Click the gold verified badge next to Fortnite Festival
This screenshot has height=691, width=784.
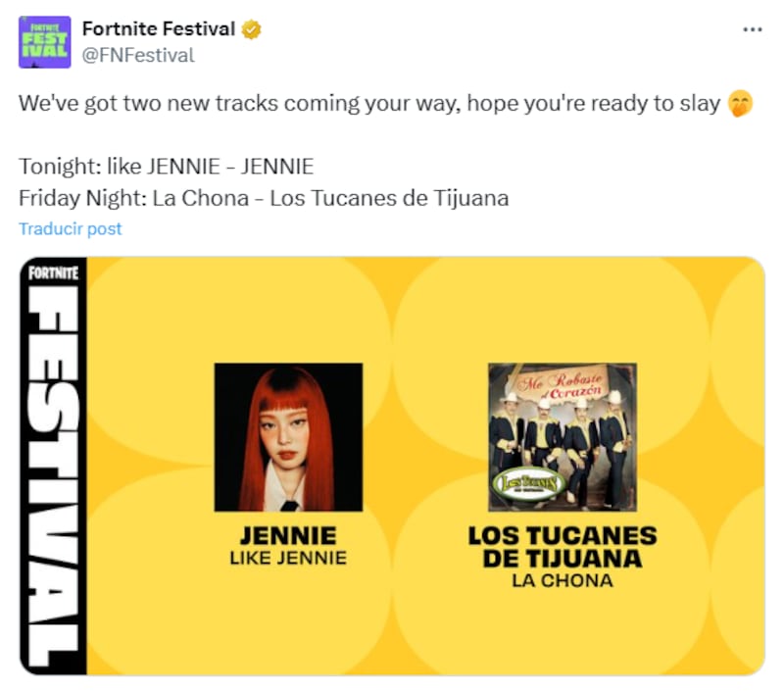252,28
